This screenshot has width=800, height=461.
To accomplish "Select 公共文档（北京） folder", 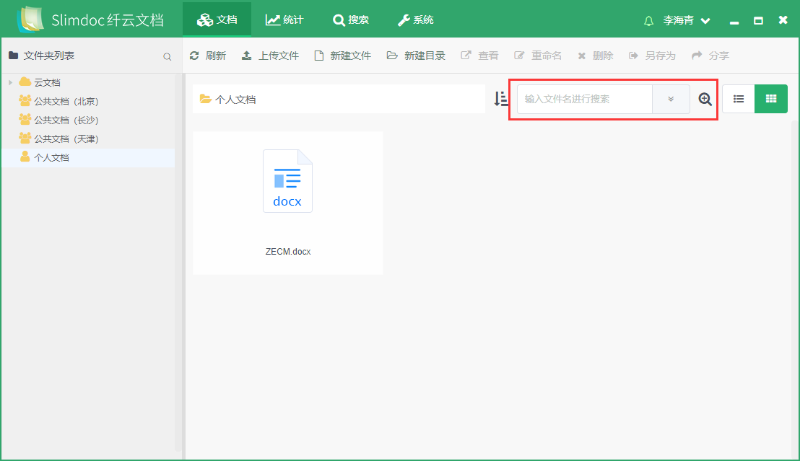I will click(x=66, y=101).
